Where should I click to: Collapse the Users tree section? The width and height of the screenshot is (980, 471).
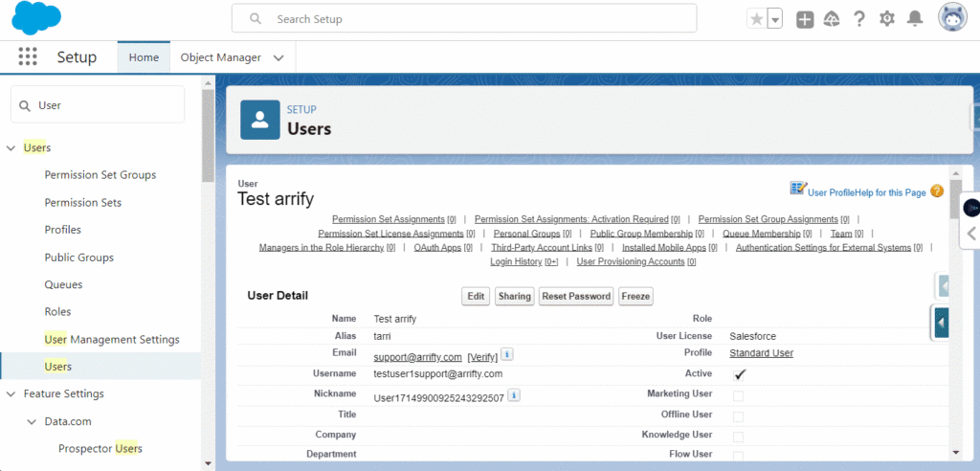pyautogui.click(x=11, y=148)
